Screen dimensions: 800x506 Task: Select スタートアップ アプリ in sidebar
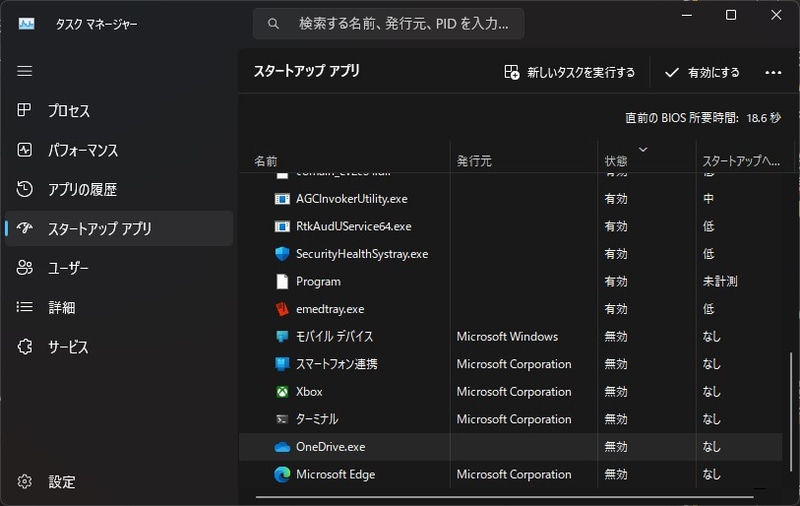click(x=119, y=229)
